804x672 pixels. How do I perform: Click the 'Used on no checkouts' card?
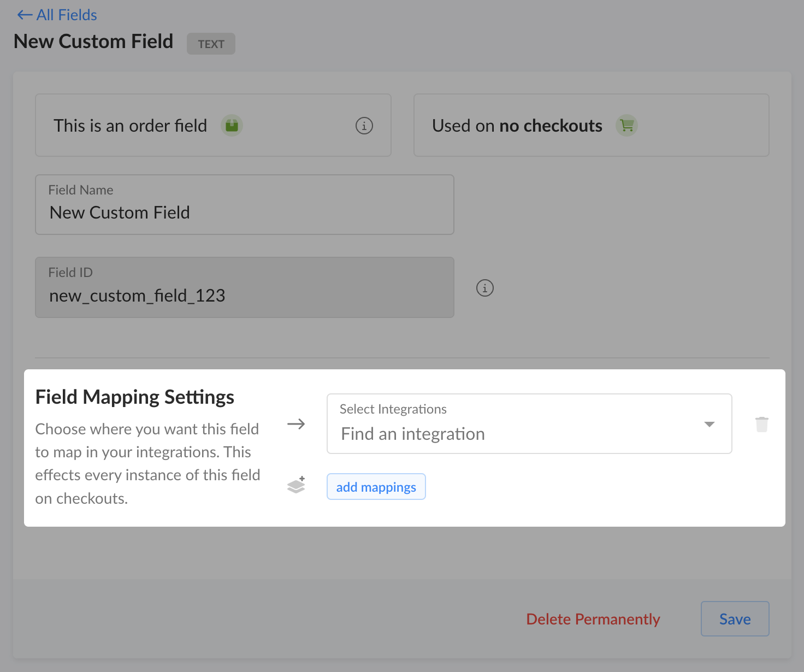click(x=592, y=125)
